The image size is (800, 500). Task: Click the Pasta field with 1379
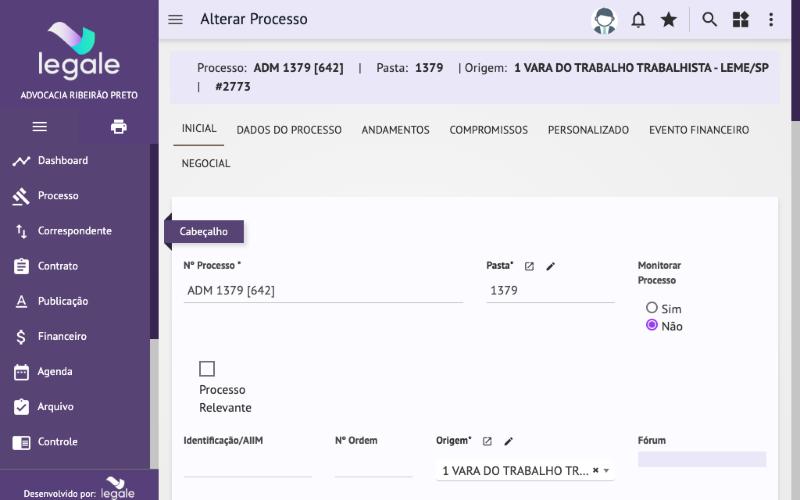click(x=550, y=291)
